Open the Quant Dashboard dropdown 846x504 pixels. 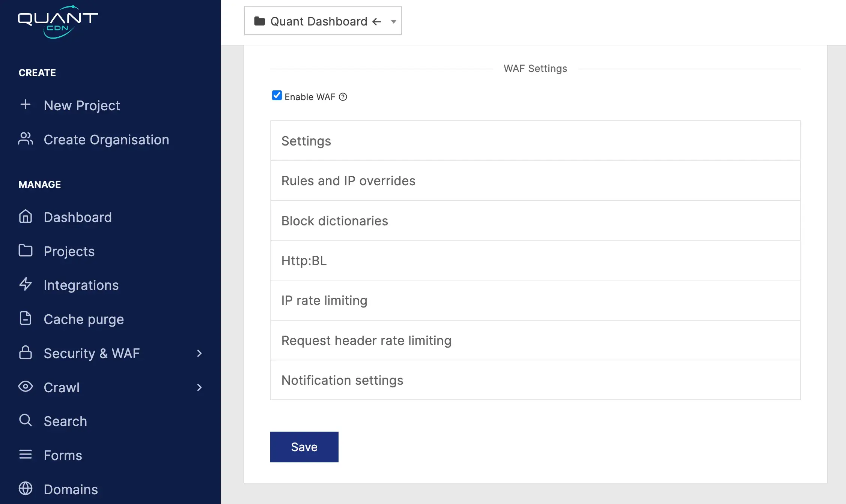pos(393,21)
